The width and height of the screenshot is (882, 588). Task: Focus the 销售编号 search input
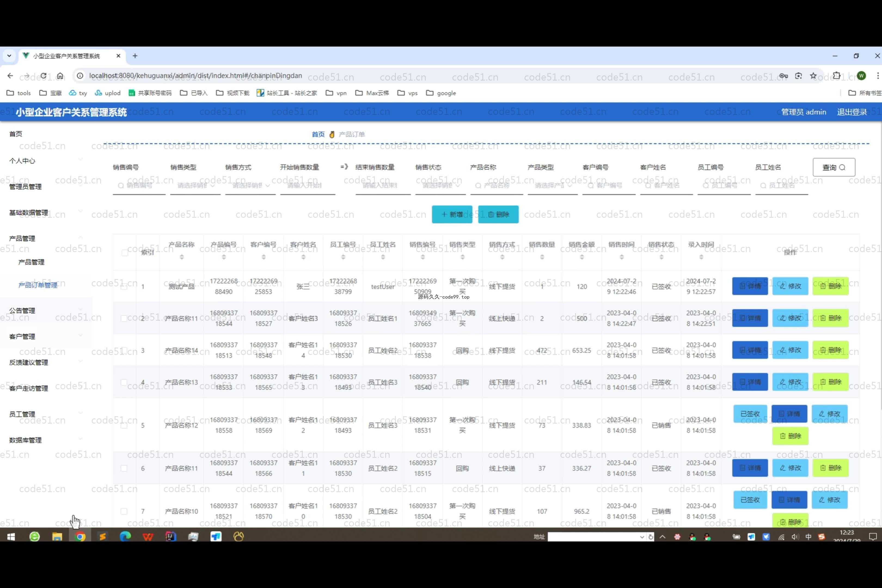coord(139,186)
